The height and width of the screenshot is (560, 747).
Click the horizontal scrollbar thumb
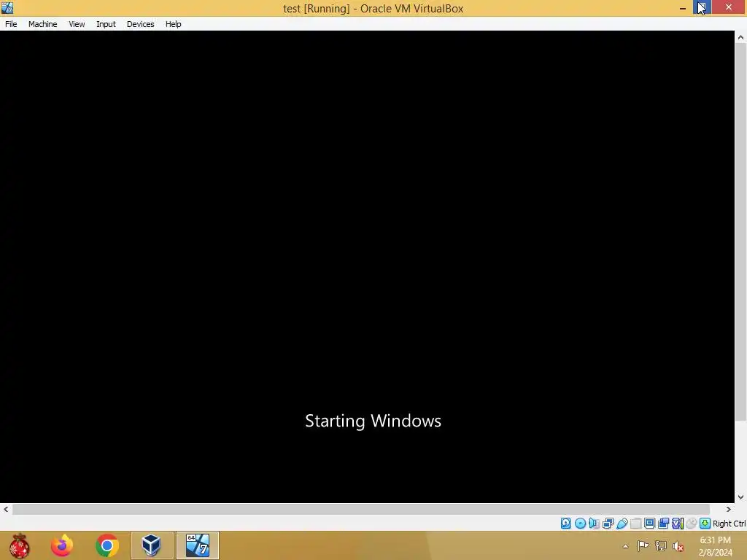pos(360,509)
